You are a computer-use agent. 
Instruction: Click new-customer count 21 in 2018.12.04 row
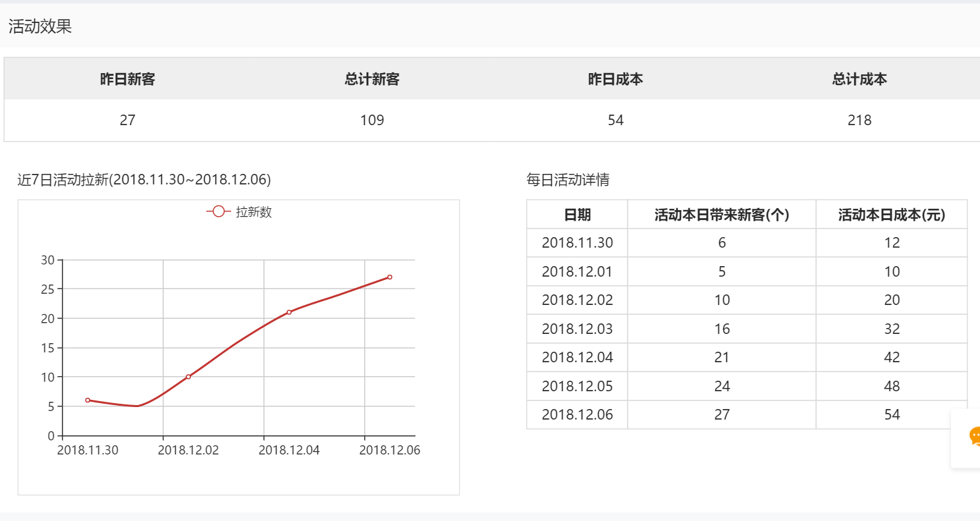[x=722, y=358]
